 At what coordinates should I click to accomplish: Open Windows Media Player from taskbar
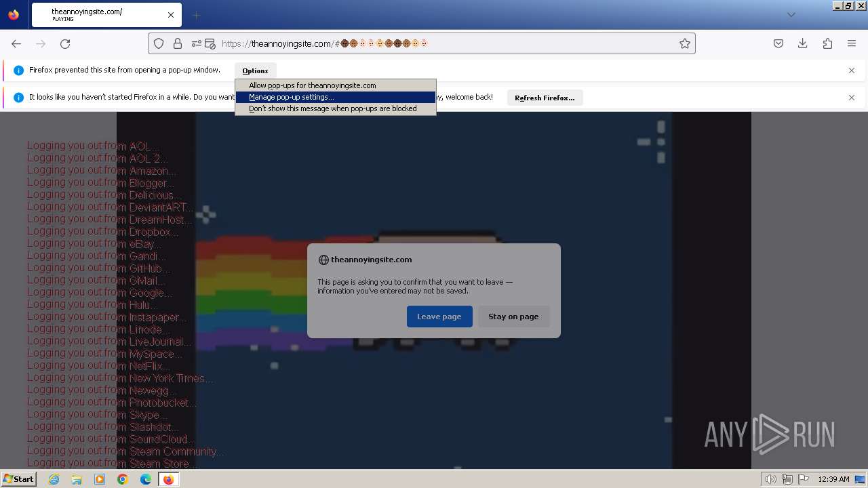point(100,479)
